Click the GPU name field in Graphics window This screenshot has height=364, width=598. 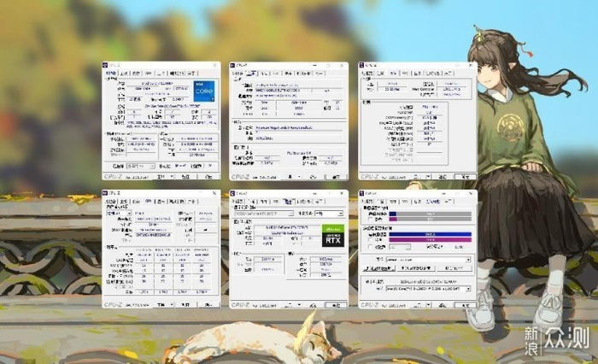[287, 227]
